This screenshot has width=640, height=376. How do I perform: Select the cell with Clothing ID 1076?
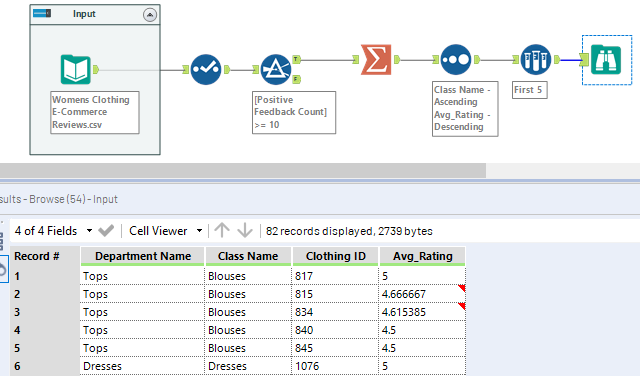335,366
